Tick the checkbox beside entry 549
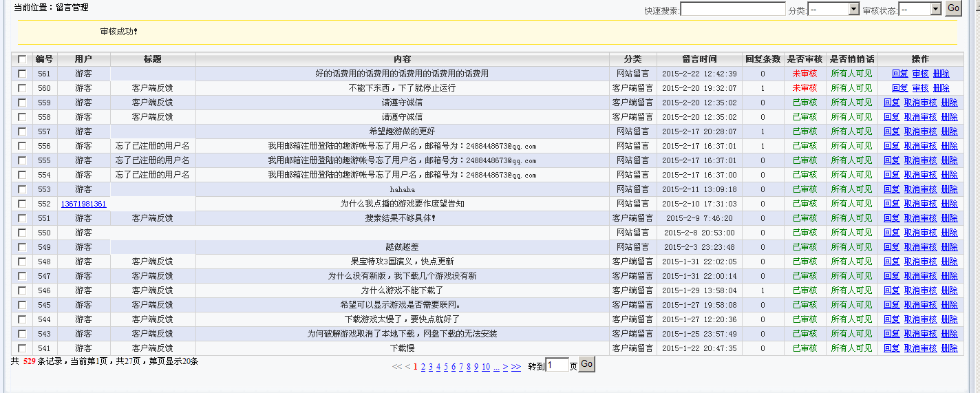The image size is (980, 393). tap(23, 247)
